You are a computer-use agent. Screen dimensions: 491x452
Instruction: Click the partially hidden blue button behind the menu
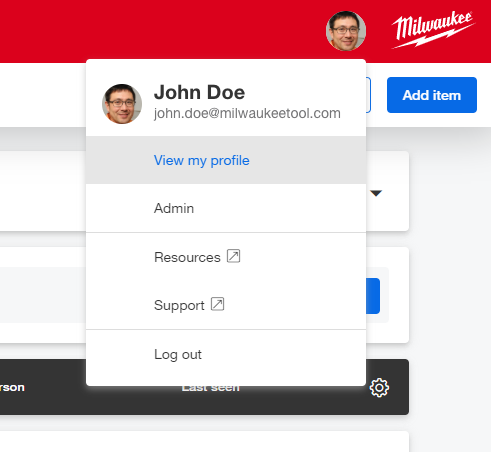tap(373, 296)
